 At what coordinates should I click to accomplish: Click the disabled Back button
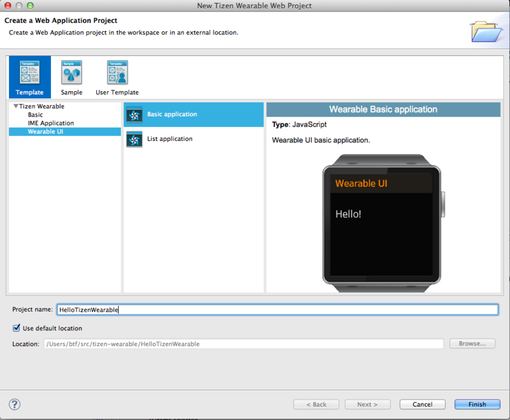316,404
